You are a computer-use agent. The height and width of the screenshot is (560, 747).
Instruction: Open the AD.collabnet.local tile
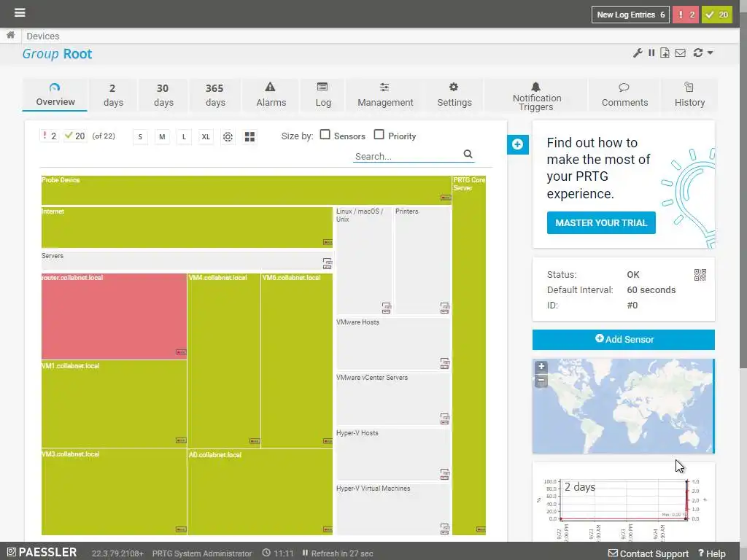coord(260,492)
